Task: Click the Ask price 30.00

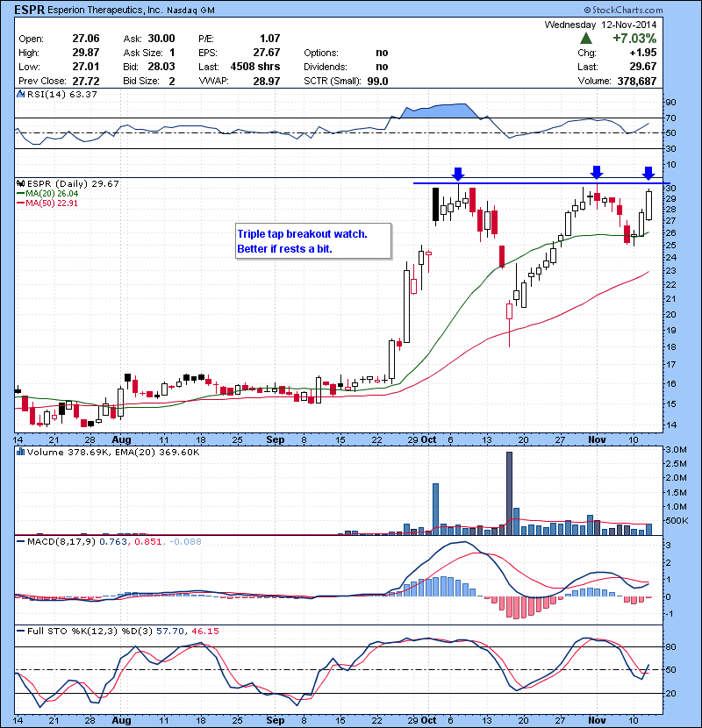Action: (161, 39)
